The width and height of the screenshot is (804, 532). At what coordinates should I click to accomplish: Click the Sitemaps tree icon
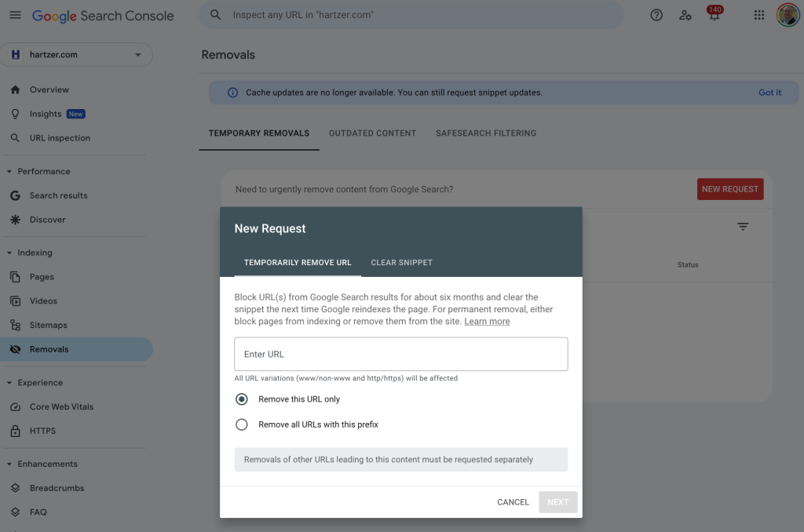click(x=16, y=325)
